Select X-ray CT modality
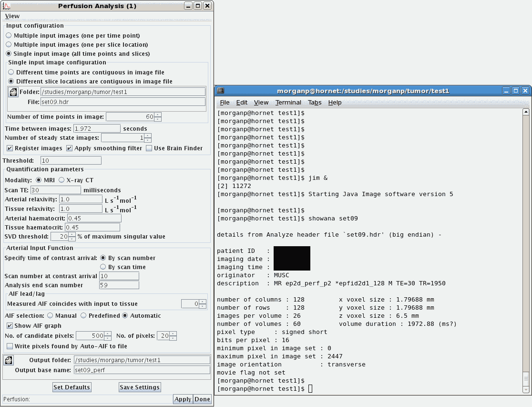 pyautogui.click(x=61, y=180)
